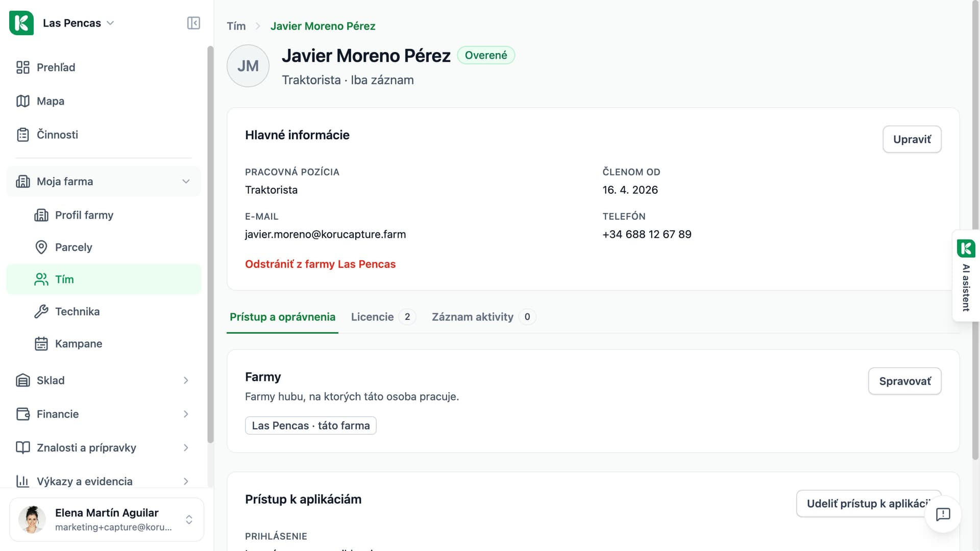
Task: Select the Prístup a oprávnenia tab
Action: [x=282, y=317]
